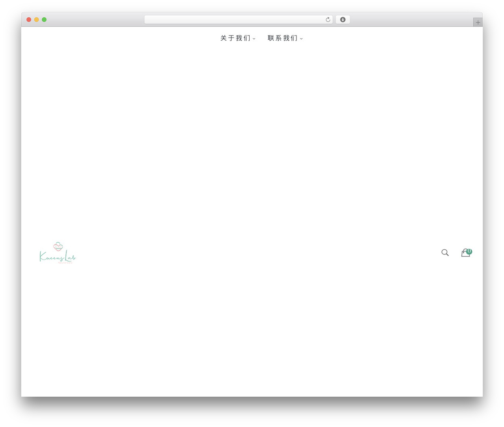The width and height of the screenshot is (504, 427).
Task: Maximize the window with green button
Action: click(x=44, y=20)
